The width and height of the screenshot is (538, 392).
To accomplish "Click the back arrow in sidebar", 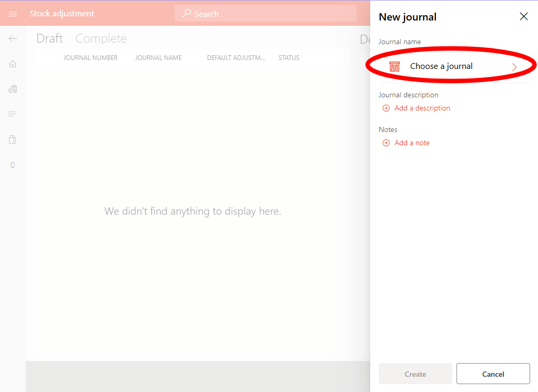I will click(13, 38).
